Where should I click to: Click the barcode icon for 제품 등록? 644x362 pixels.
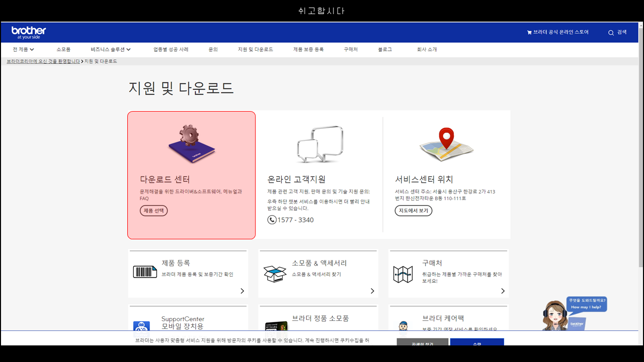coord(145,272)
